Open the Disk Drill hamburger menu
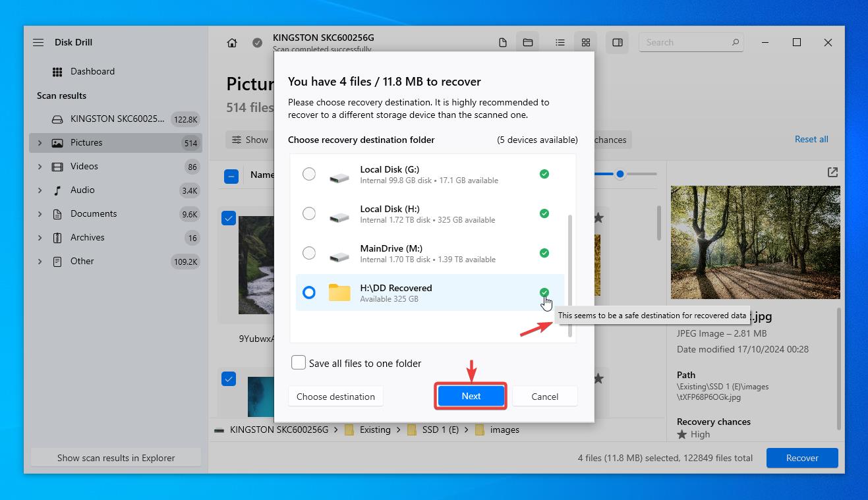Viewport: 868px width, 500px height. click(38, 42)
